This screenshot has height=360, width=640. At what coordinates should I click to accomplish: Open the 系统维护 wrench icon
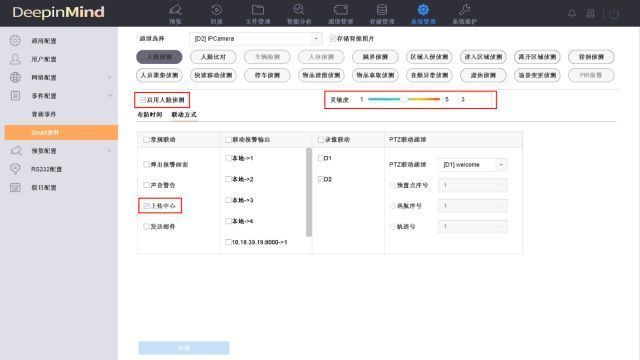464,10
